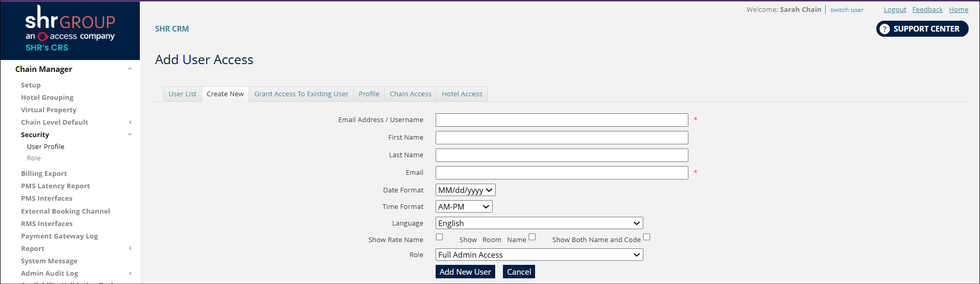Check Show Both Name and Code
Screen dimensions: 980x284
tap(646, 237)
